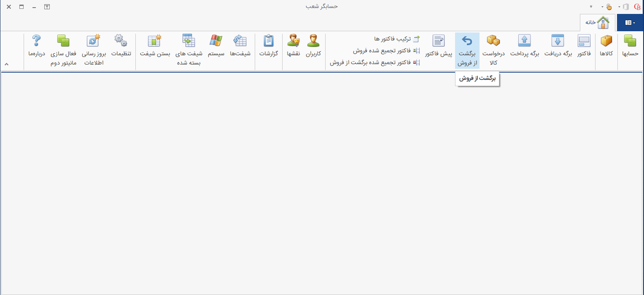The width and height of the screenshot is (644, 295).
Task: Open the گزارشات (Reports) panel
Action: (269, 50)
